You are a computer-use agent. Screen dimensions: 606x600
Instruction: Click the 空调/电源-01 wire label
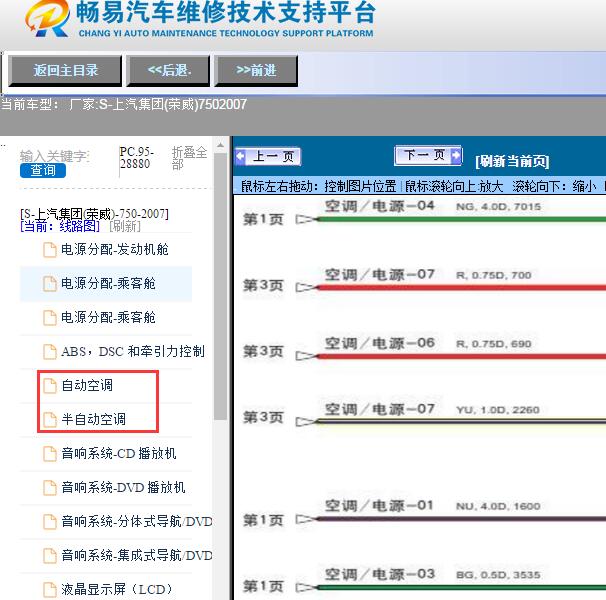coord(379,505)
